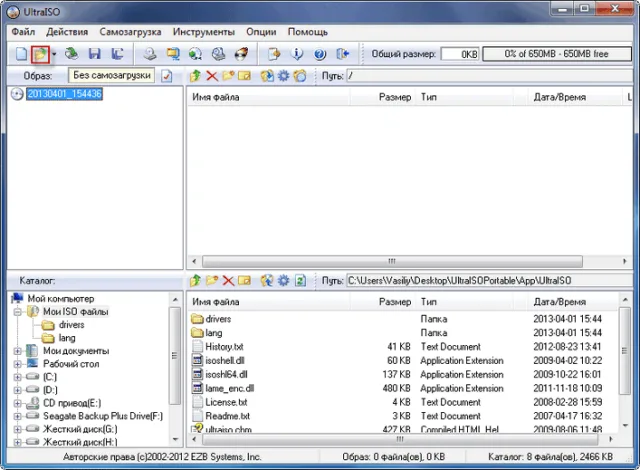Click the Save floppy disk icon
This screenshot has width=640, height=470.
tap(95, 54)
